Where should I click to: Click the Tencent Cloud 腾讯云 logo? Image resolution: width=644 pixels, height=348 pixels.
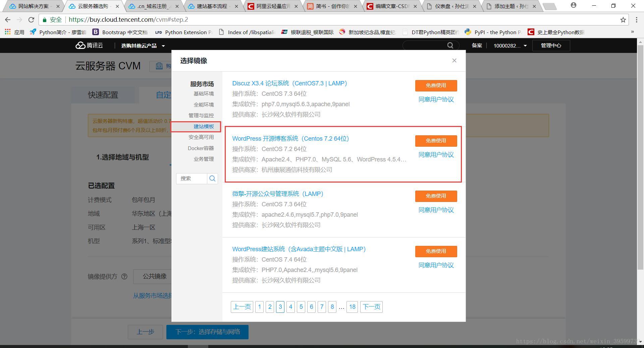click(89, 46)
